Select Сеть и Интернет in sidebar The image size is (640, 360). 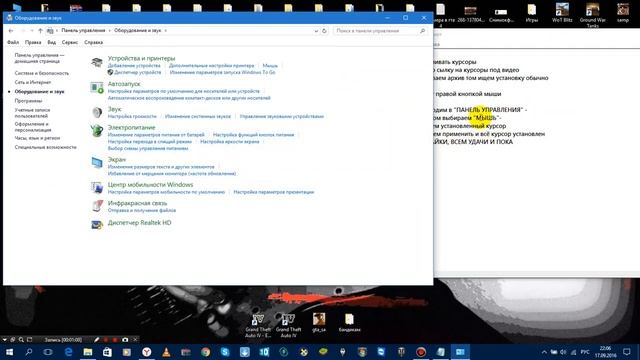click(x=33, y=82)
